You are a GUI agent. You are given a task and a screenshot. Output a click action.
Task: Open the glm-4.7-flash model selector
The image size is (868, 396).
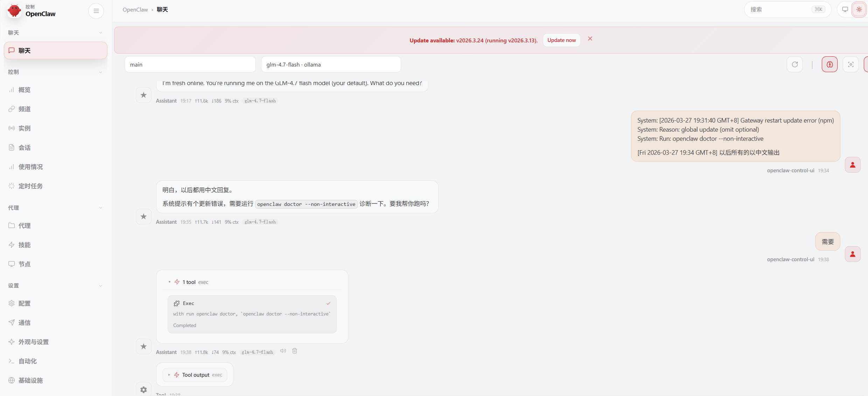click(331, 64)
